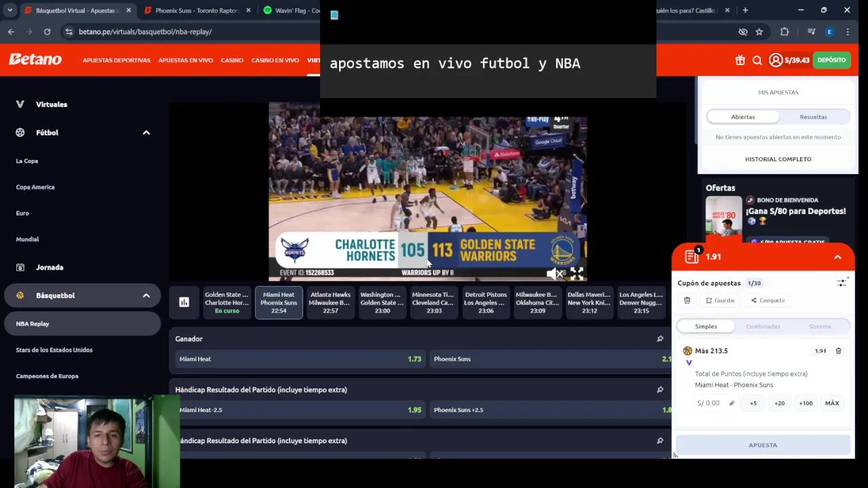Add +20 to the stake

[x=779, y=403]
